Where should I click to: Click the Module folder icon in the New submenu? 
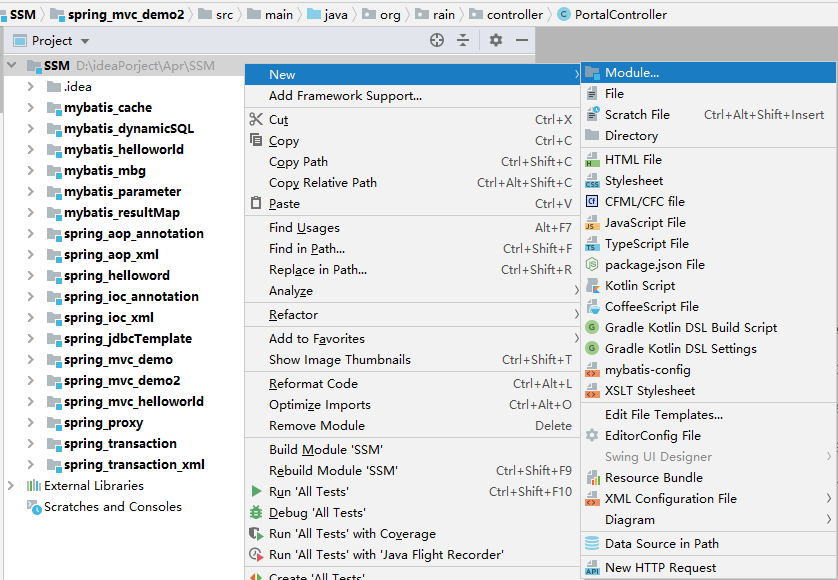pos(592,73)
